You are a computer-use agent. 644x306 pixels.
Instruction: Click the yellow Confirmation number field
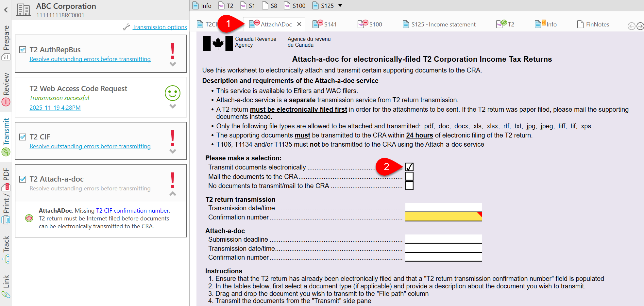point(443,217)
